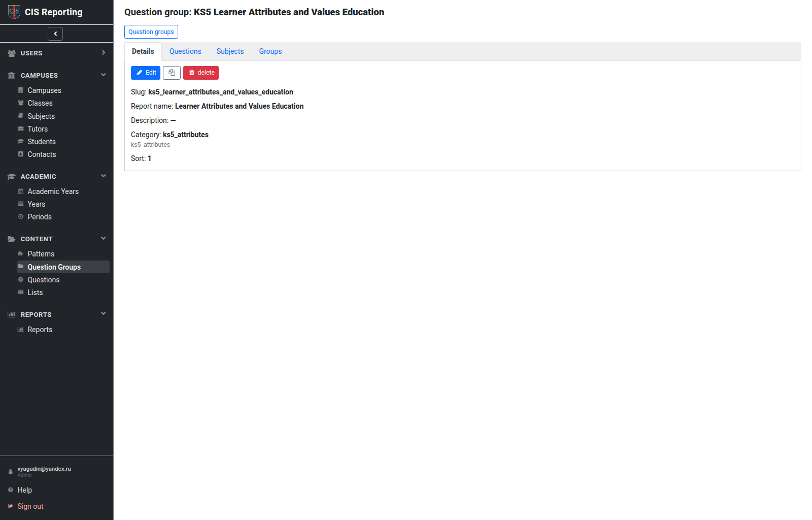This screenshot has height=520, width=812.
Task: Click slug value ks5_learner_attributes_and_values_education
Action: click(221, 92)
